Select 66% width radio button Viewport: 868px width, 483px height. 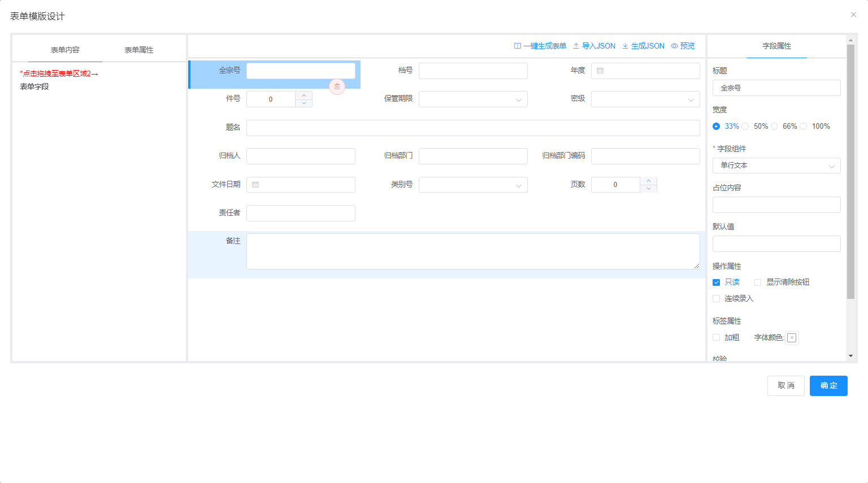(x=774, y=127)
